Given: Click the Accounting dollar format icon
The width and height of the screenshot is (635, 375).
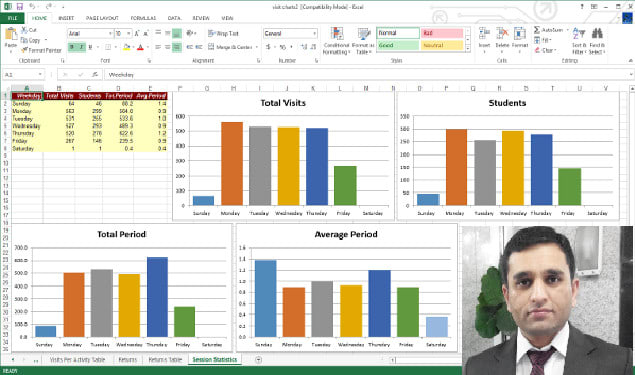Looking at the screenshot, I should pos(268,47).
